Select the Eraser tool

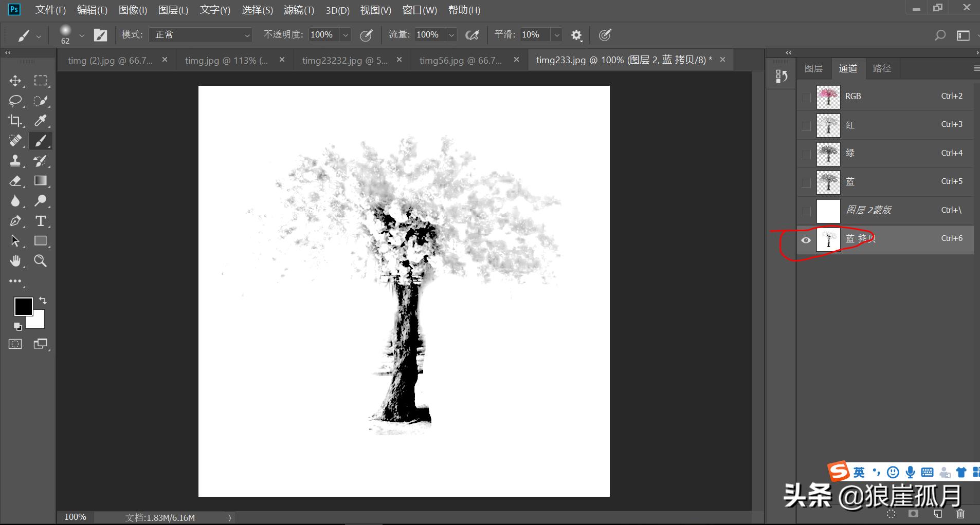[15, 181]
